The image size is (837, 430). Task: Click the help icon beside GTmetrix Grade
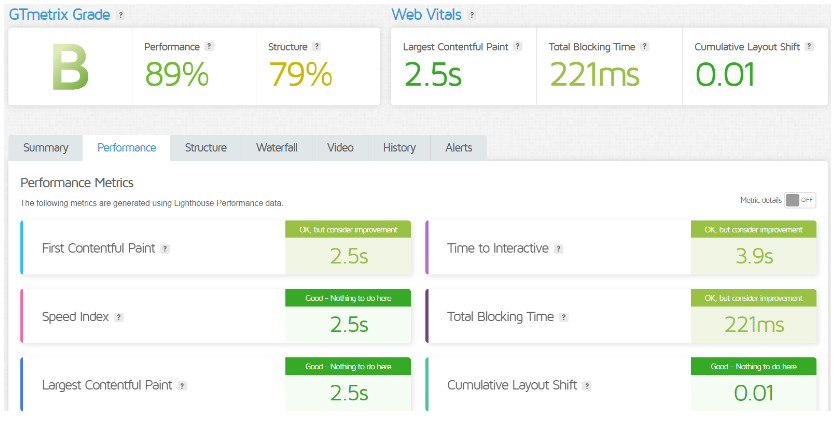click(x=121, y=15)
